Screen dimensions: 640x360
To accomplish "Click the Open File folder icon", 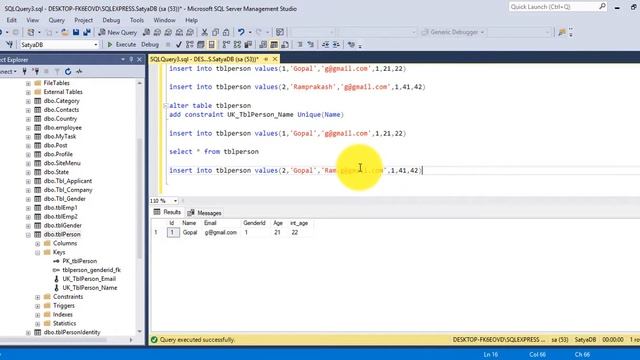I will [64, 32].
